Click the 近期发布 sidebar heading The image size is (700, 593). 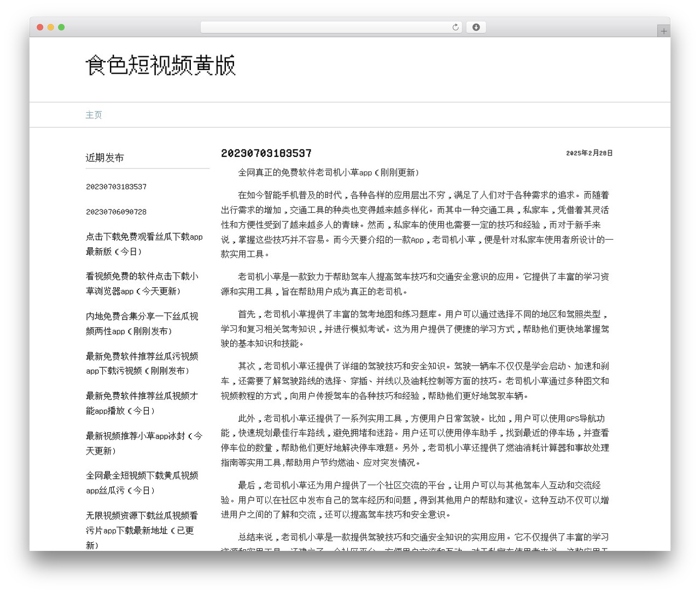coord(104,158)
